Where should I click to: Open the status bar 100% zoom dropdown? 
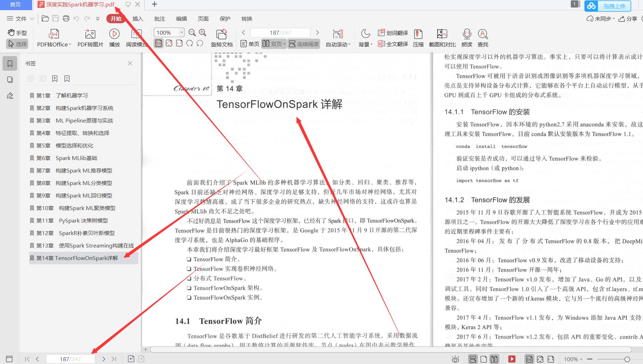click(573, 359)
